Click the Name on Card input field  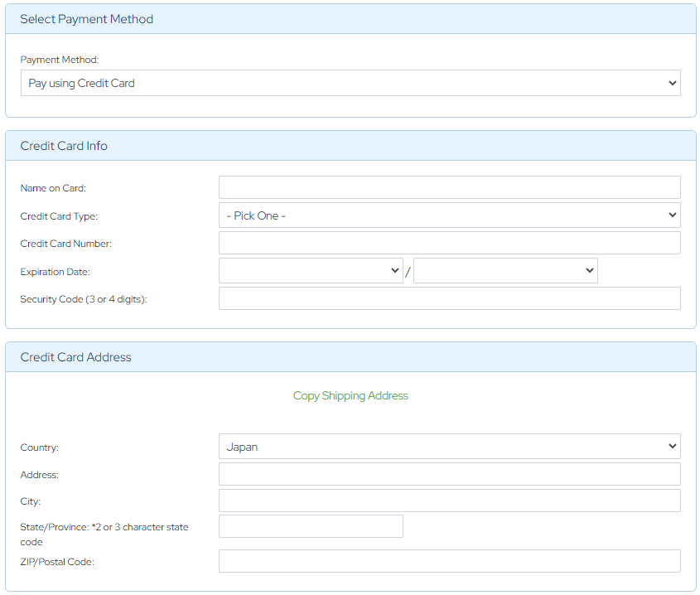coord(449,187)
